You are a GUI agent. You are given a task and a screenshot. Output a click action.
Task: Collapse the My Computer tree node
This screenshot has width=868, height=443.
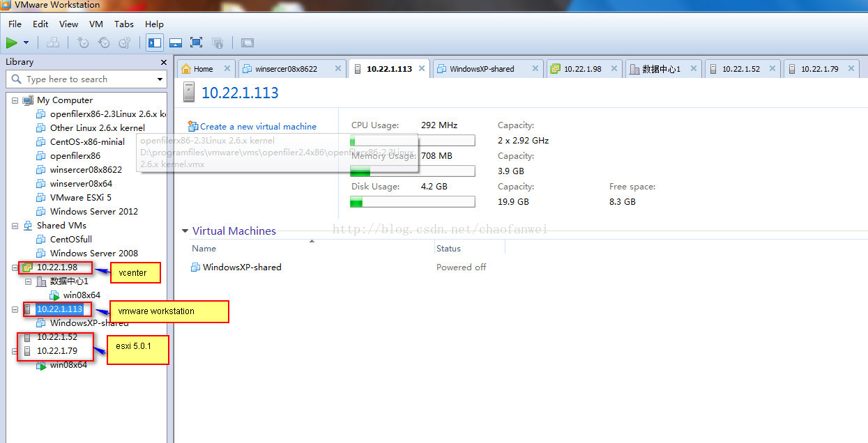tap(15, 100)
